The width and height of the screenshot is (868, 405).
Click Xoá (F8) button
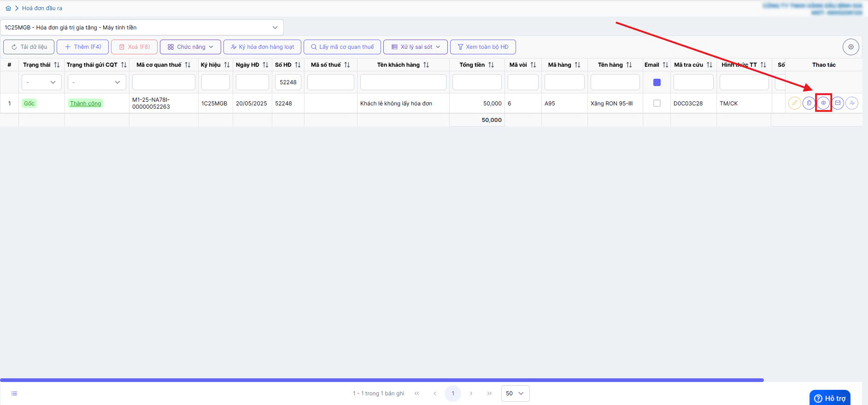134,47
